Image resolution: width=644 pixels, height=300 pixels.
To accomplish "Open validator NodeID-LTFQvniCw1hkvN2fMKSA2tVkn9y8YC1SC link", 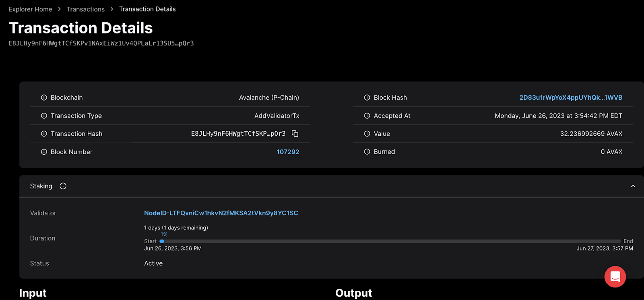I will tap(221, 213).
